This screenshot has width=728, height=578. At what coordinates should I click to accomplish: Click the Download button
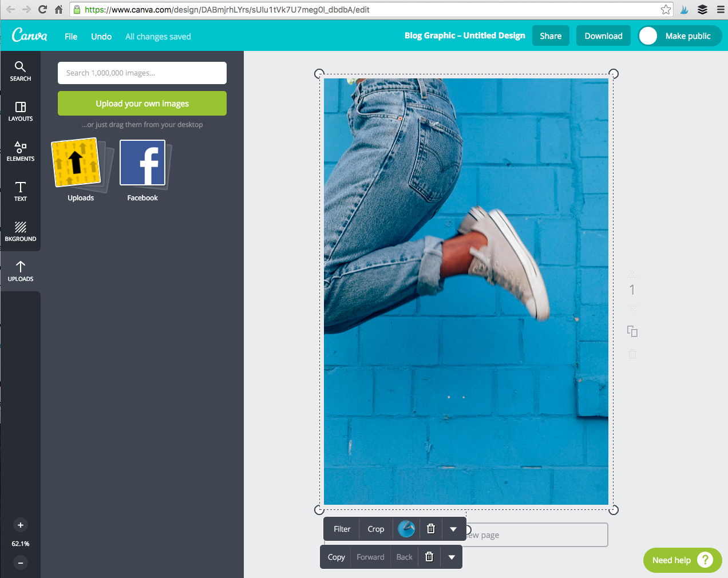(603, 35)
